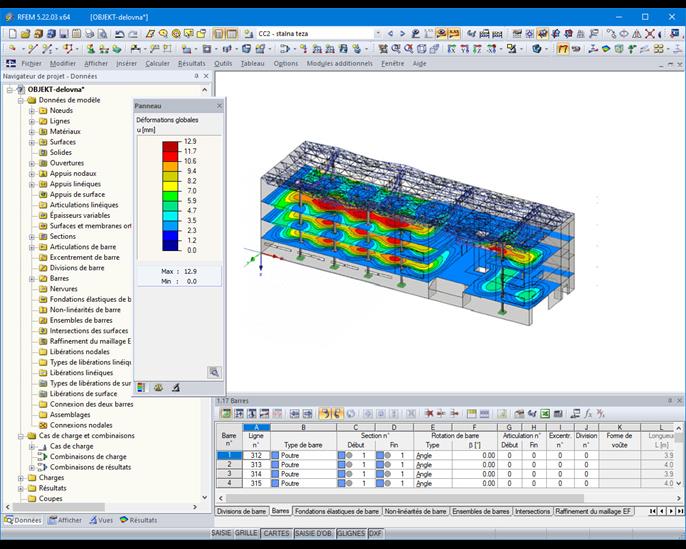Open the Fichier menu
Screen dimensions: 686x549
coord(32,63)
